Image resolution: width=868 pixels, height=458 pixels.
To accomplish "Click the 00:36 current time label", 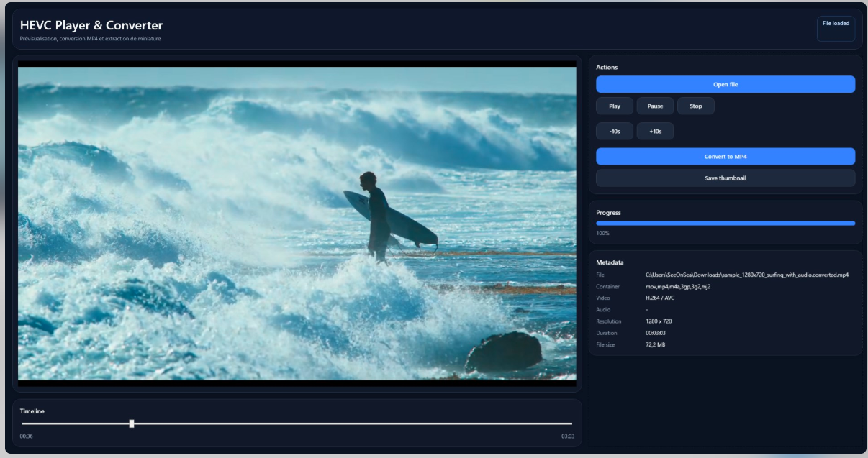I will [26, 436].
